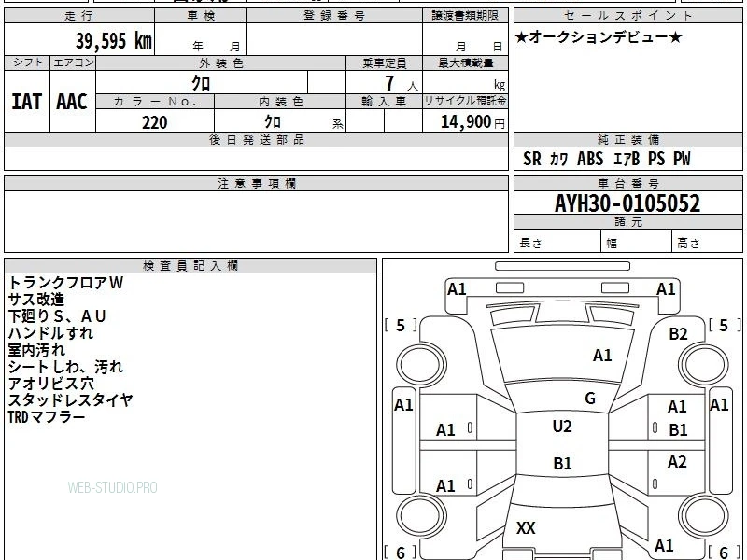Select the 車台番号 header
This screenshot has height=560, width=747.
pyautogui.click(x=627, y=183)
